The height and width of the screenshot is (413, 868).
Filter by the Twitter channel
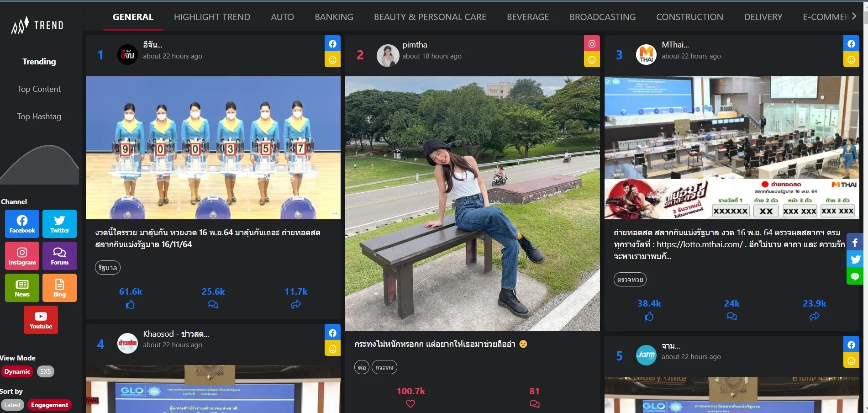(59, 224)
